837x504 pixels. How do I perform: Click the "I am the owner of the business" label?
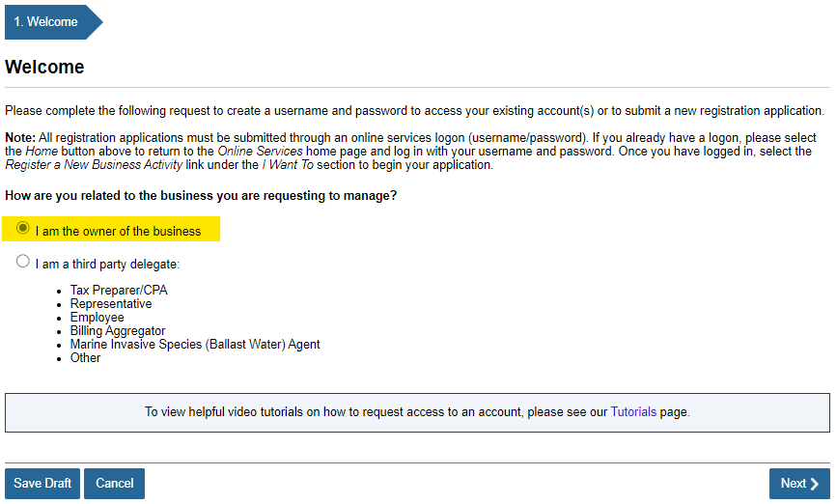118,232
